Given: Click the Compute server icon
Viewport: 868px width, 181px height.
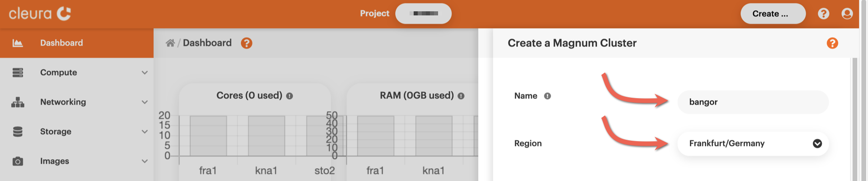Looking at the screenshot, I should click(18, 72).
